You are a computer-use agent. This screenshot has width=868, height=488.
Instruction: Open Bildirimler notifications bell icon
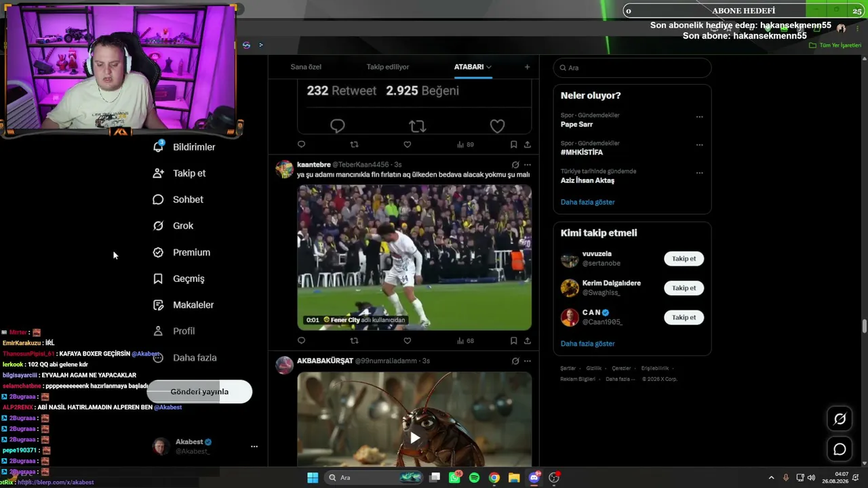click(158, 146)
